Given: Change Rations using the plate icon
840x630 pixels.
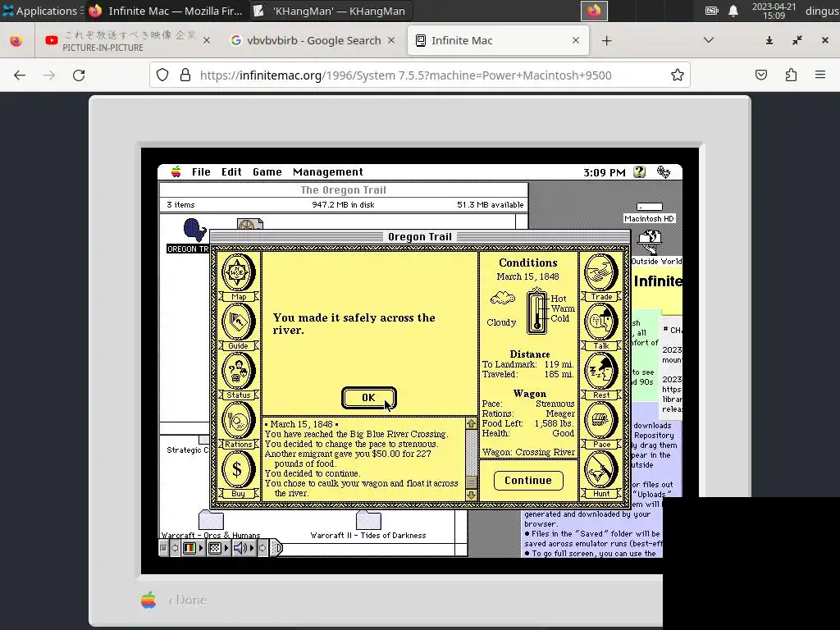Looking at the screenshot, I should 238,426.
